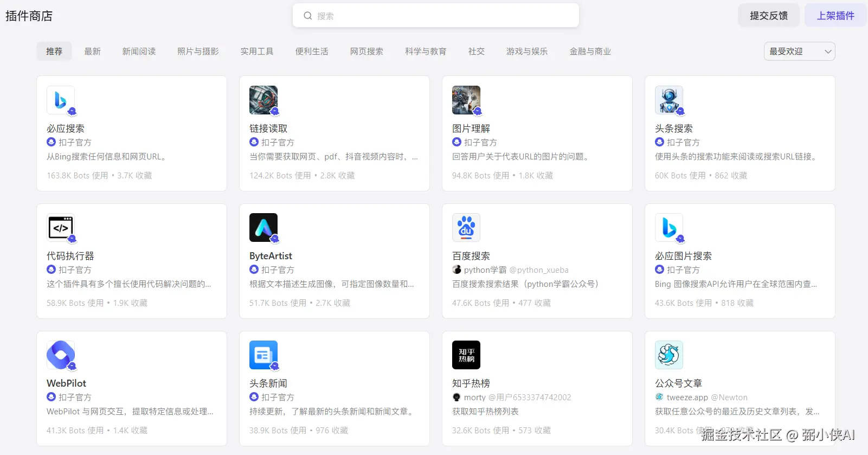Image resolution: width=868 pixels, height=455 pixels.
Task: Open the 头条新闻 news icon
Action: (x=263, y=355)
